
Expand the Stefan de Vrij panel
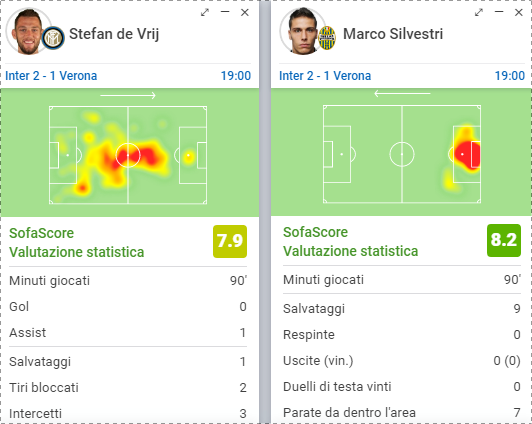pyautogui.click(x=205, y=13)
